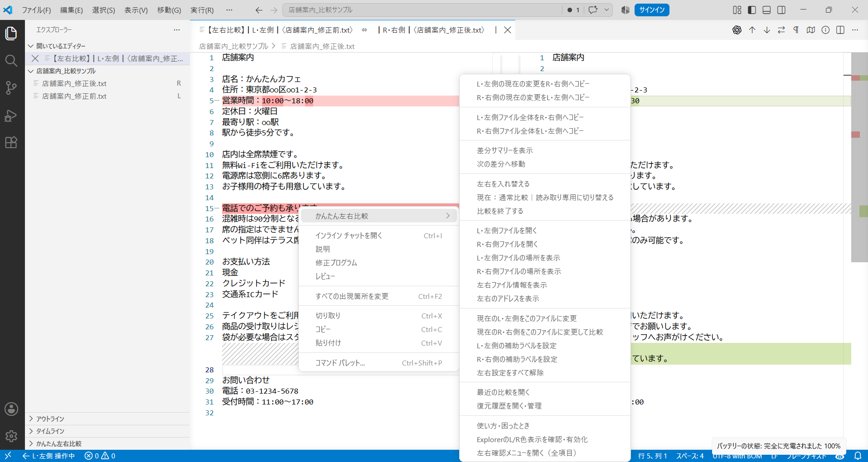Toggle the bottom Panel
The height and width of the screenshot is (462, 868).
pyautogui.click(x=767, y=10)
